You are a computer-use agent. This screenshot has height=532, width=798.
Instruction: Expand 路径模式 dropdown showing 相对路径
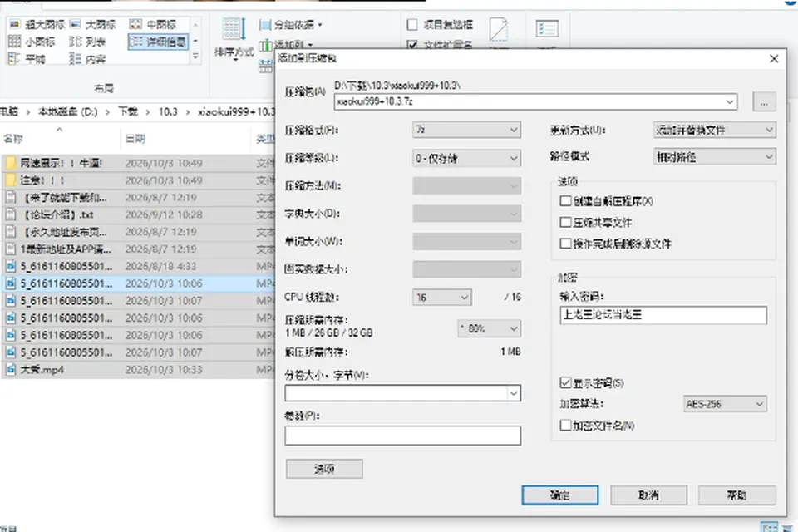pyautogui.click(x=715, y=157)
